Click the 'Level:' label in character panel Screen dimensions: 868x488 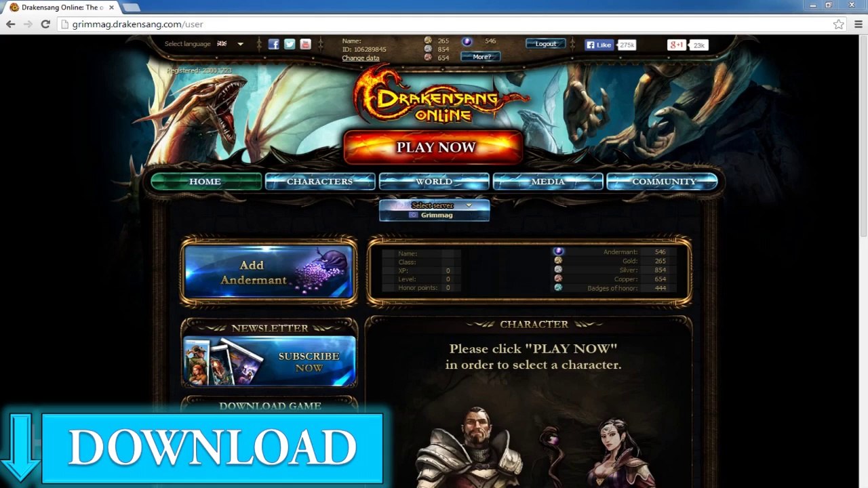click(x=407, y=279)
